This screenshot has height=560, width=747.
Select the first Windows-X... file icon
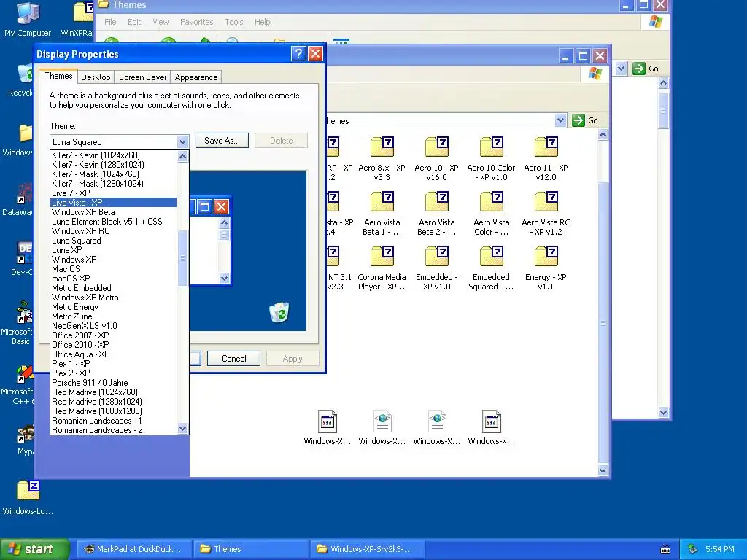tap(328, 421)
